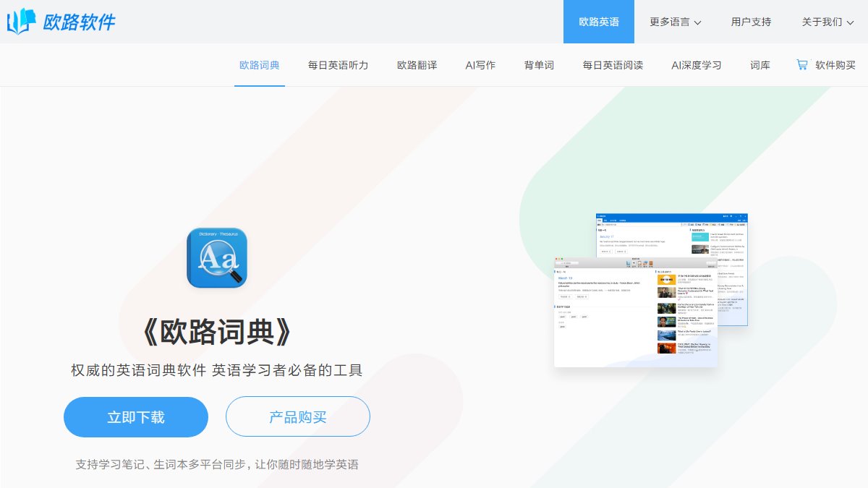Open the 背单词 tab

coord(539,65)
